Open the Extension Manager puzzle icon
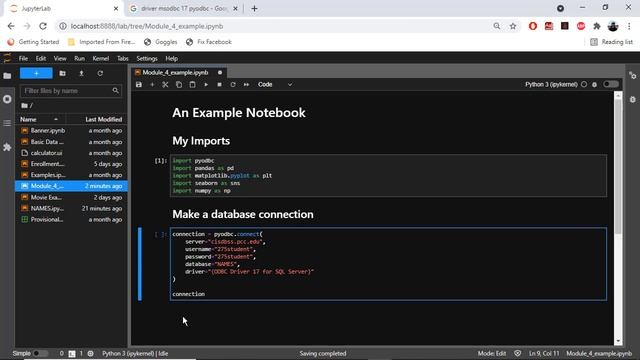 (x=7, y=147)
